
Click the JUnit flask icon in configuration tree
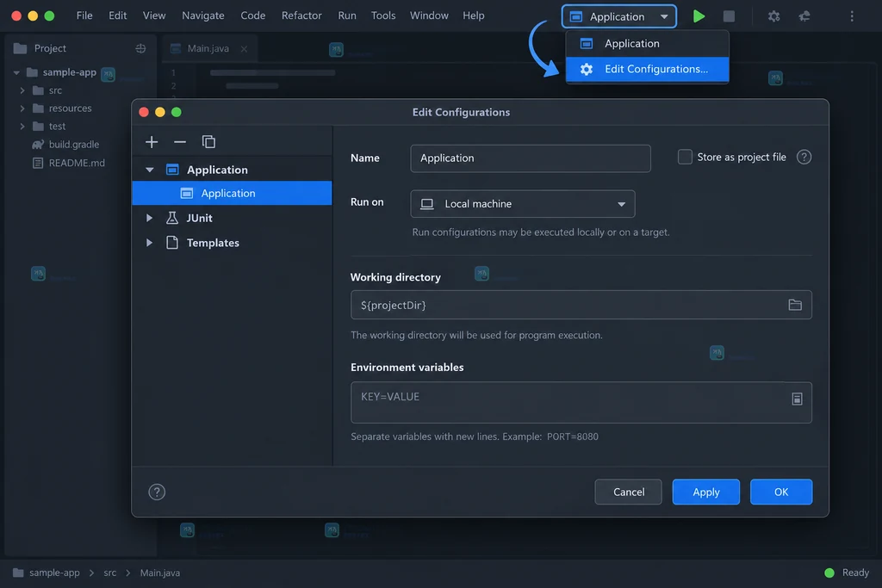172,218
